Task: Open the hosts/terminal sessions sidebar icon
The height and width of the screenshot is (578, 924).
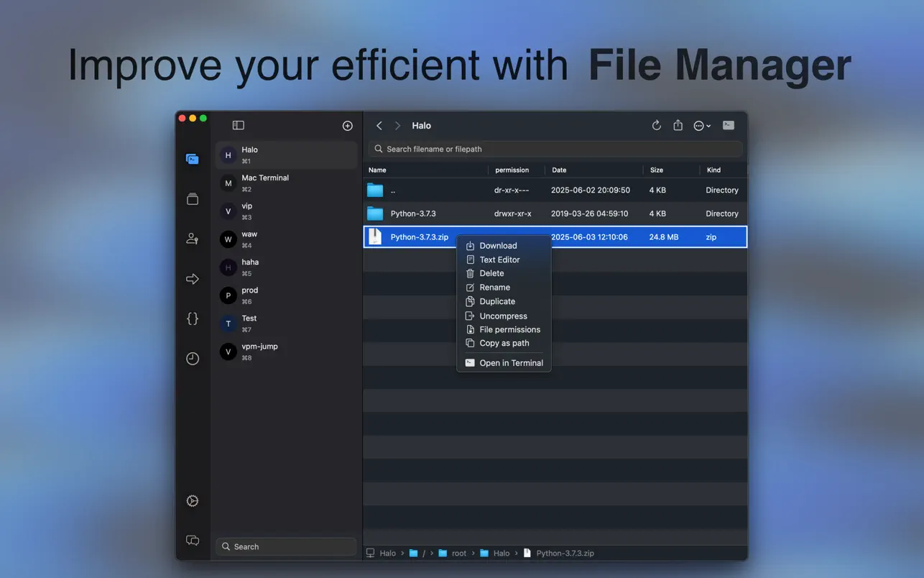Action: [x=192, y=159]
